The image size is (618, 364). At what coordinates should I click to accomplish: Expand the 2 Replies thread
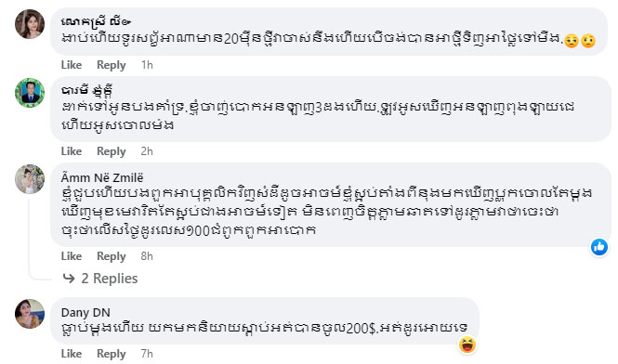[x=109, y=279]
